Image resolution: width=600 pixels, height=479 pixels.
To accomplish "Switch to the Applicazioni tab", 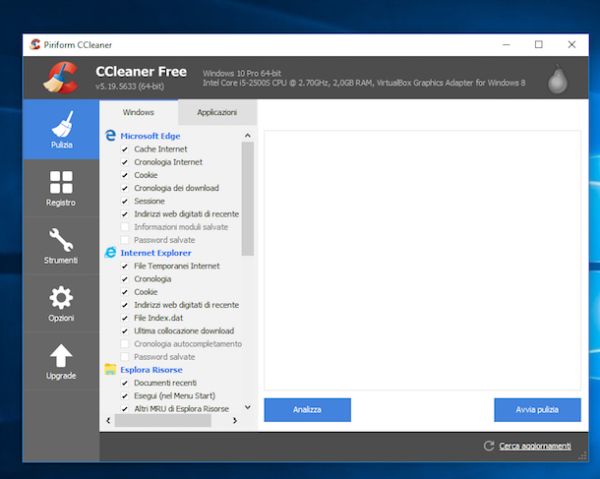I will (217, 113).
